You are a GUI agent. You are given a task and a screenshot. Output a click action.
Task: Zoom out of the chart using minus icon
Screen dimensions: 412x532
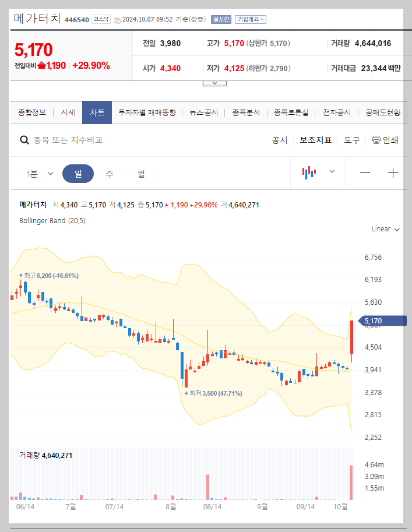click(x=367, y=173)
